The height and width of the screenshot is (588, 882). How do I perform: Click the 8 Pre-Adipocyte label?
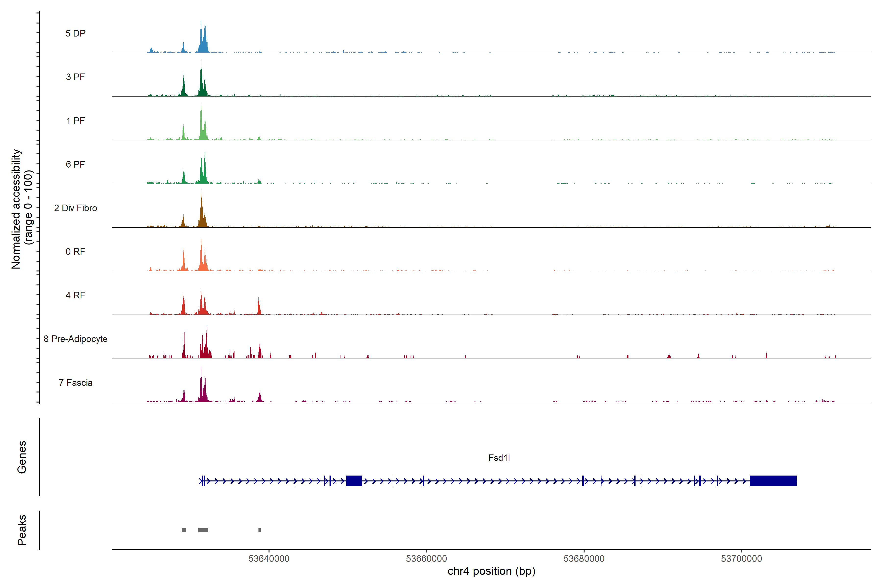coord(75,339)
